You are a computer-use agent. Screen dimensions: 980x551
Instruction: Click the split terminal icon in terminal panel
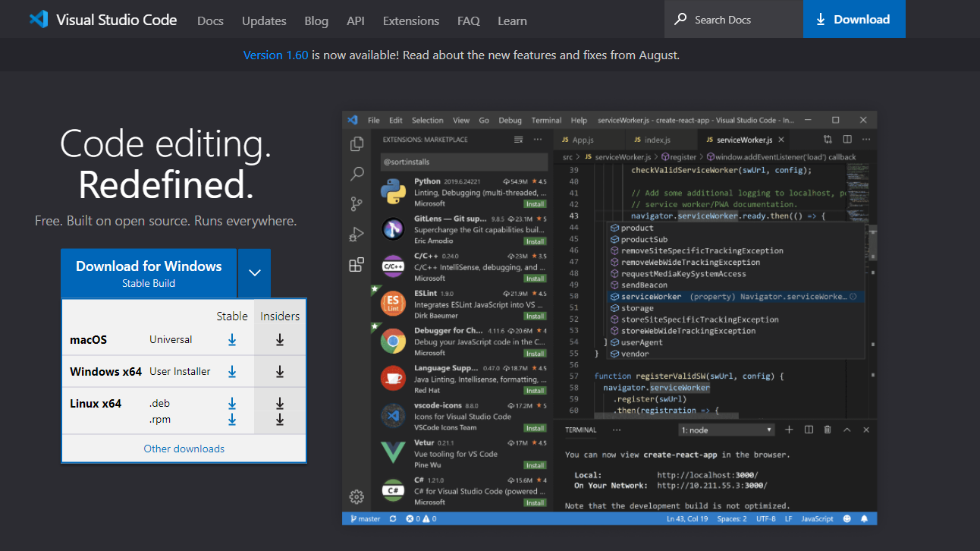[809, 430]
